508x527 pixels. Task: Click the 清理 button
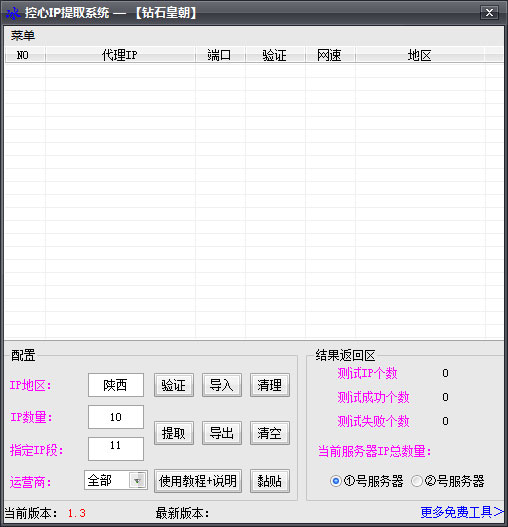tap(270, 385)
